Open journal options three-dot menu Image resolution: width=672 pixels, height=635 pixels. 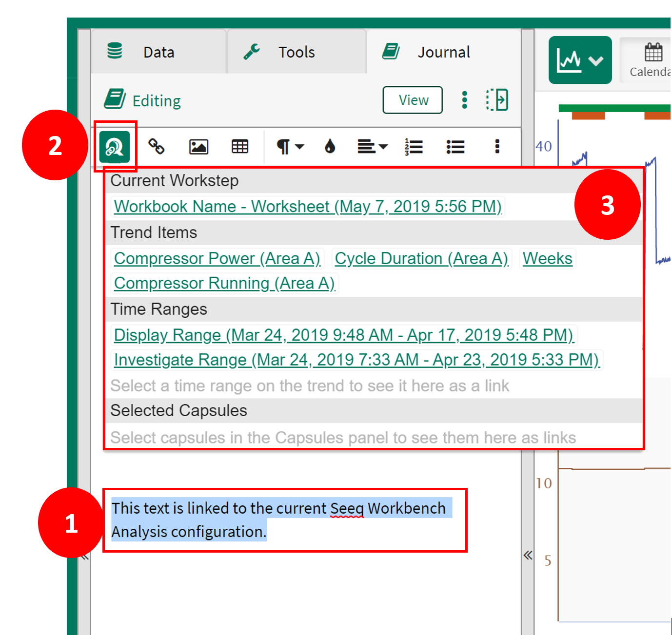pyautogui.click(x=464, y=100)
